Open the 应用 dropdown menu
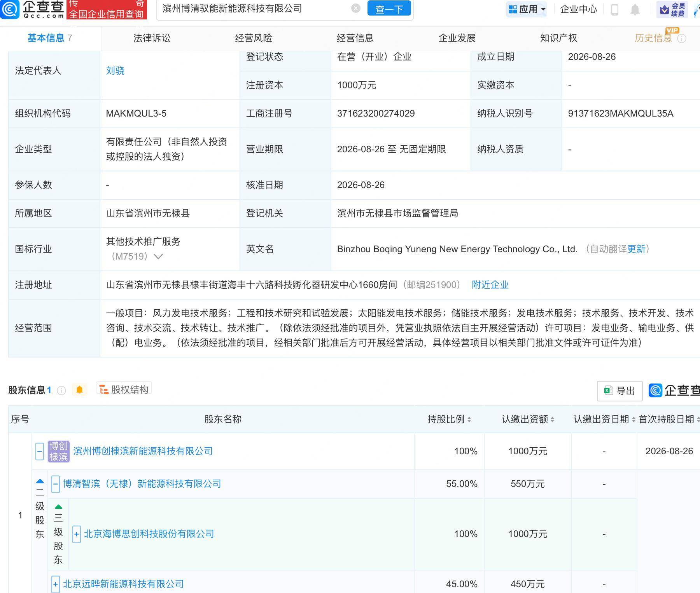The width and height of the screenshot is (700, 593). coord(527,9)
